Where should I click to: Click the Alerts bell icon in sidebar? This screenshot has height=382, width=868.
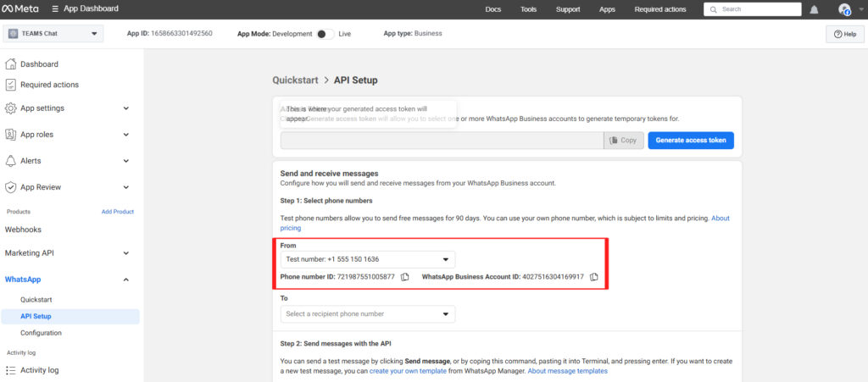[x=10, y=161]
